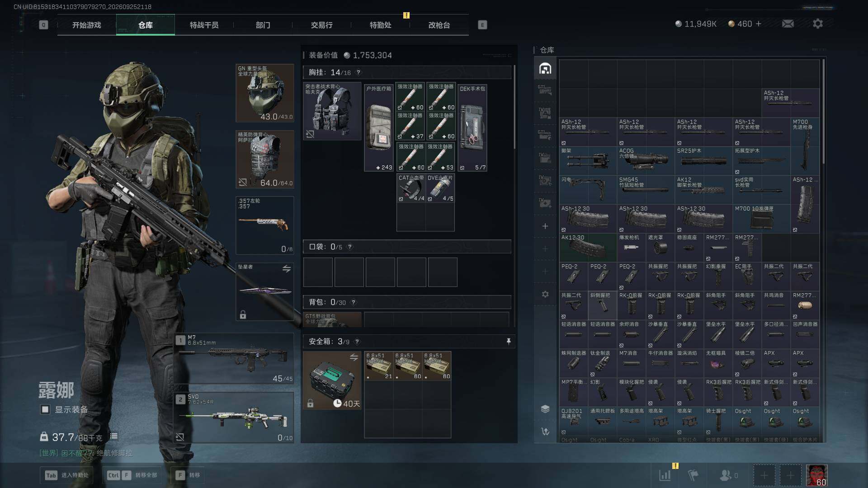Click the help icon next to 口袋
Image resolution: width=868 pixels, height=488 pixels.
pyautogui.click(x=350, y=247)
